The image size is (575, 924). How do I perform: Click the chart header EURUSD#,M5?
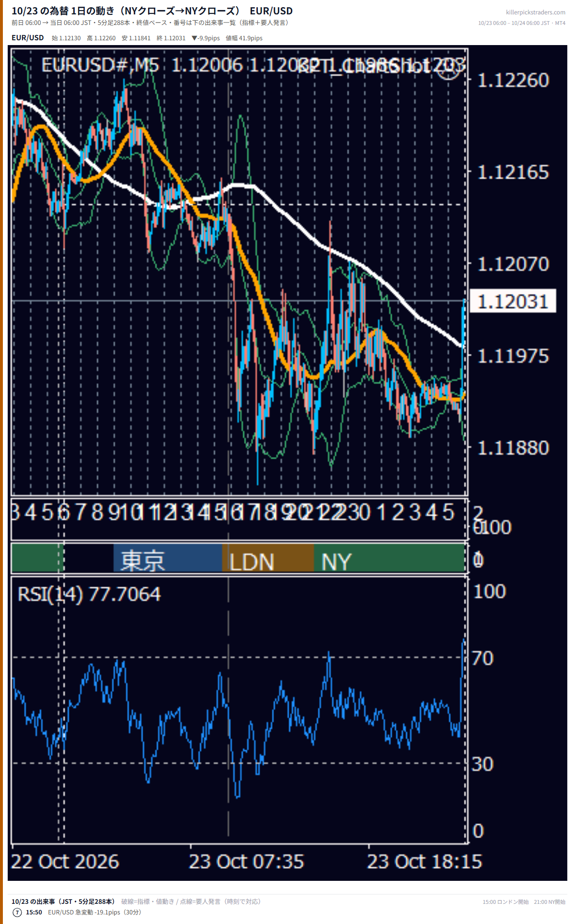(x=100, y=65)
